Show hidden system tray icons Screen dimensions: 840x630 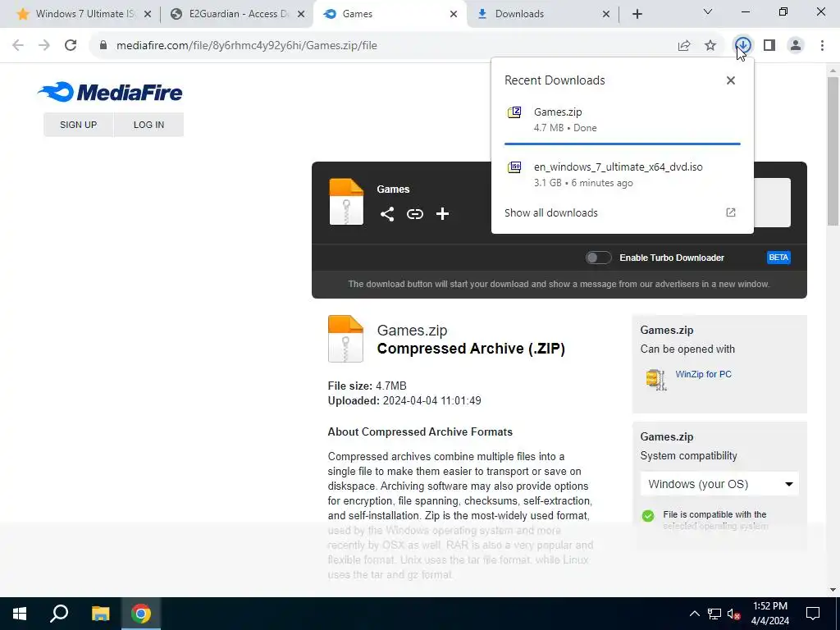click(x=694, y=614)
